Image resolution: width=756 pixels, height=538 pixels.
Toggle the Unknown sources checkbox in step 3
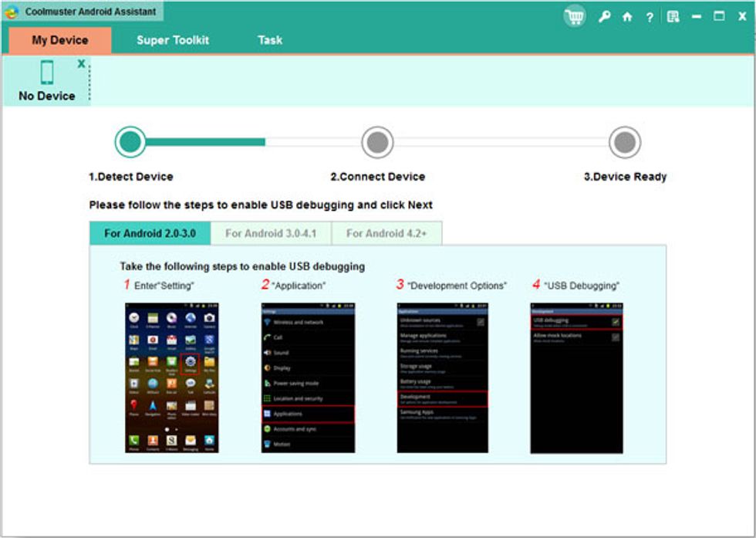(481, 321)
